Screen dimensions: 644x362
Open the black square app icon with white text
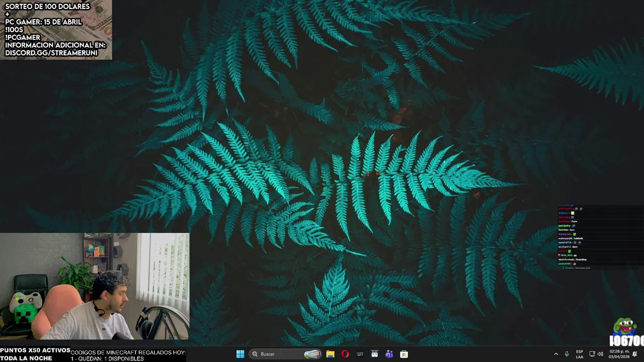[360, 354]
